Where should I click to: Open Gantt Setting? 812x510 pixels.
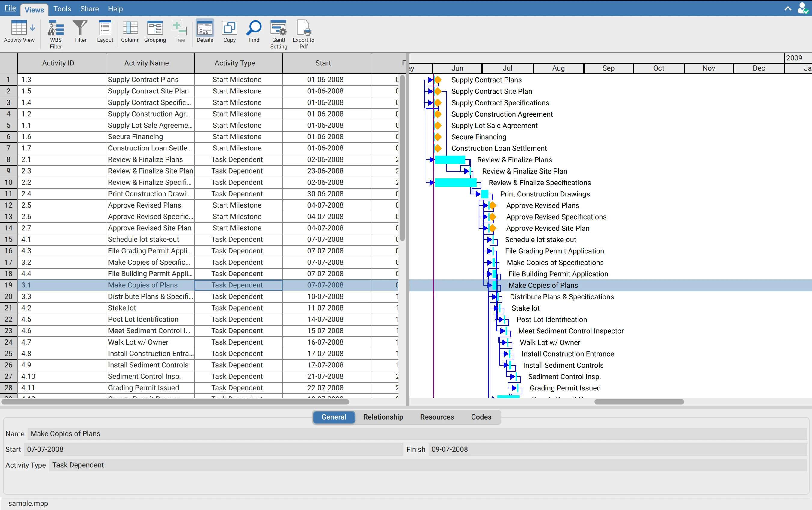coord(279,34)
